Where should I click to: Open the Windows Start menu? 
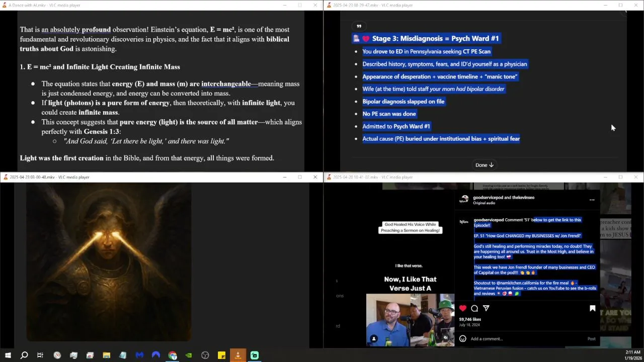coord(8,355)
